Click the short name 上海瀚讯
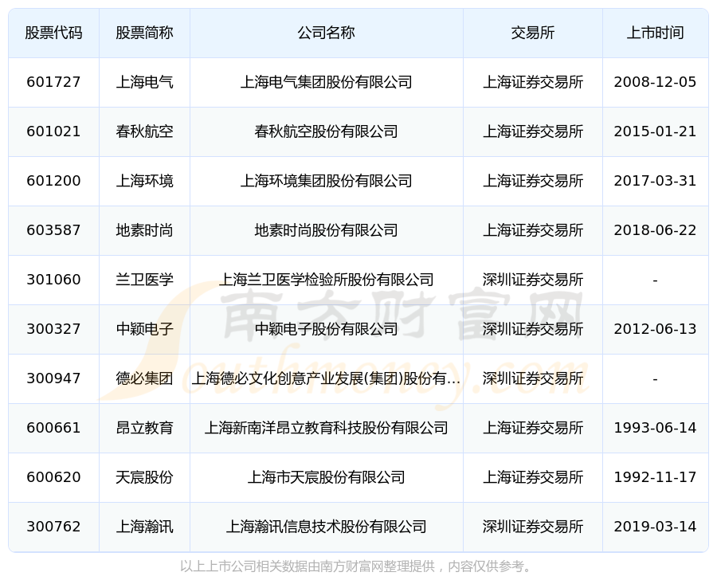Image resolution: width=717 pixels, height=588 pixels. (144, 527)
